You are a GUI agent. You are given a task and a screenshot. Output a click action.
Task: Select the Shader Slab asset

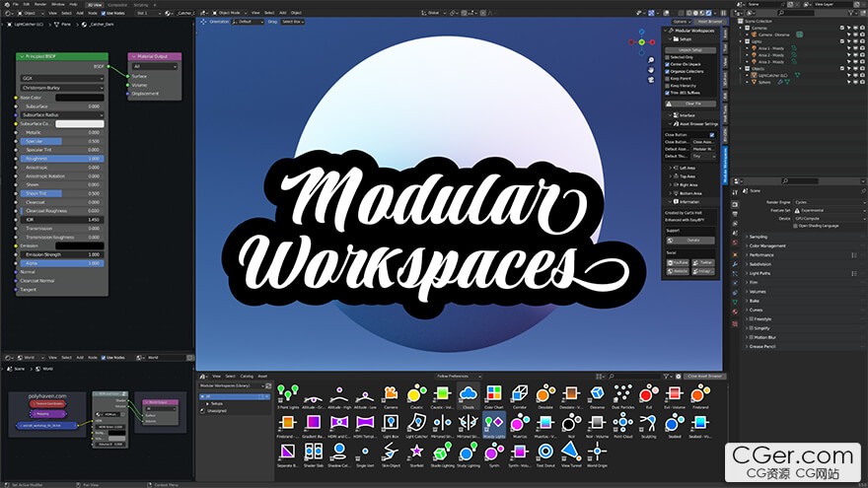point(314,454)
